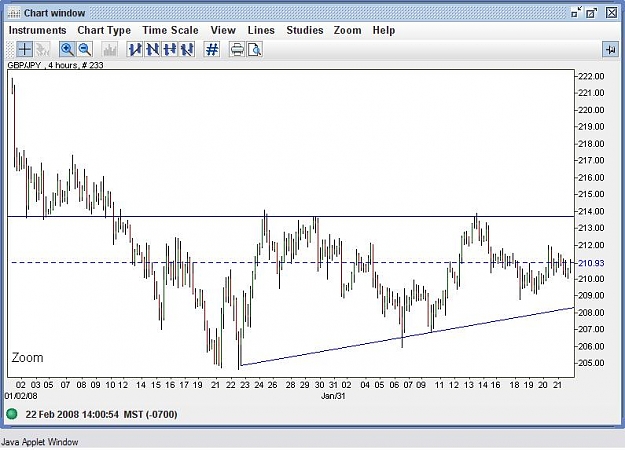
Task: Click the 'Jan/31' date axis label
Action: (x=333, y=396)
